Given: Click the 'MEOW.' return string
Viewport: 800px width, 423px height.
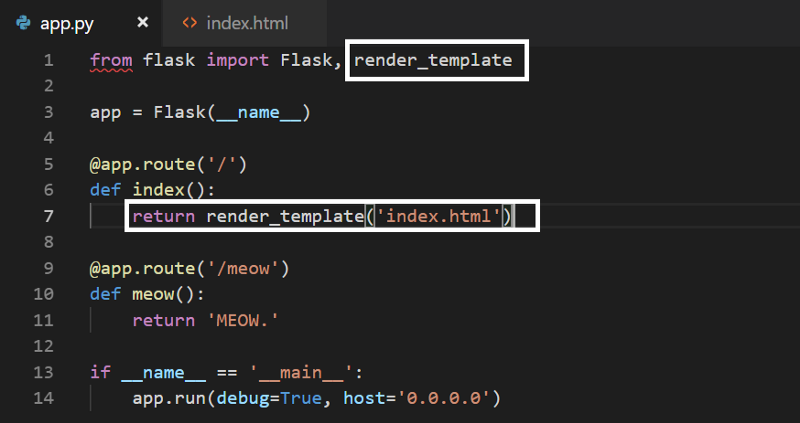Looking at the screenshot, I should pos(243,320).
